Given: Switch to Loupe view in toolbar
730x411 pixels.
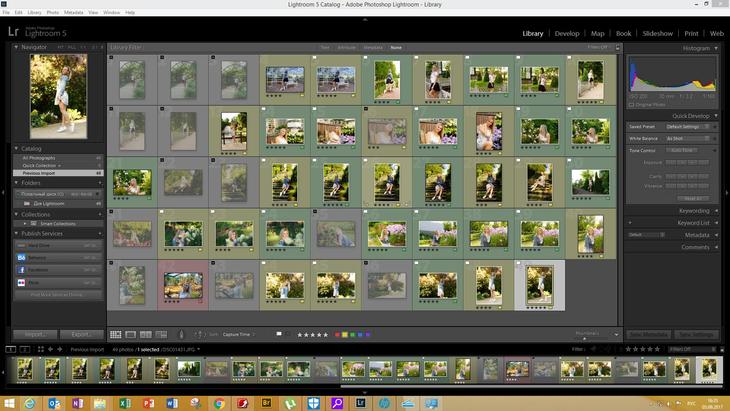Looking at the screenshot, I should 131,334.
